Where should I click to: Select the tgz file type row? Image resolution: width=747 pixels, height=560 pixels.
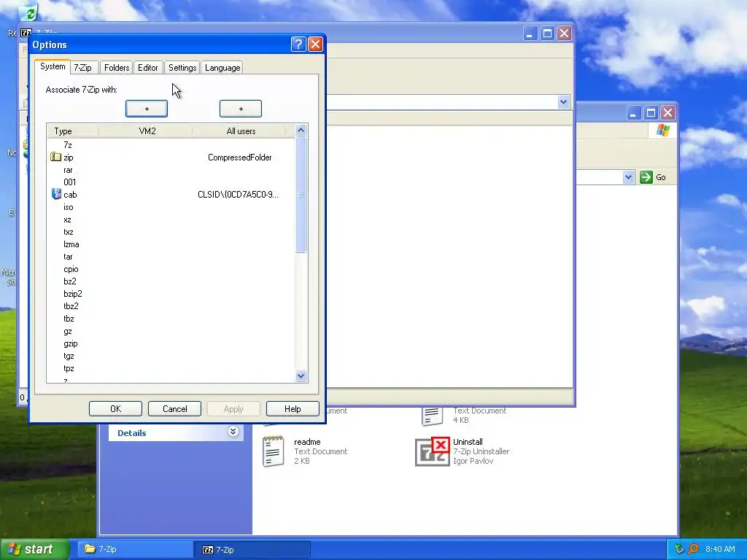click(x=171, y=356)
